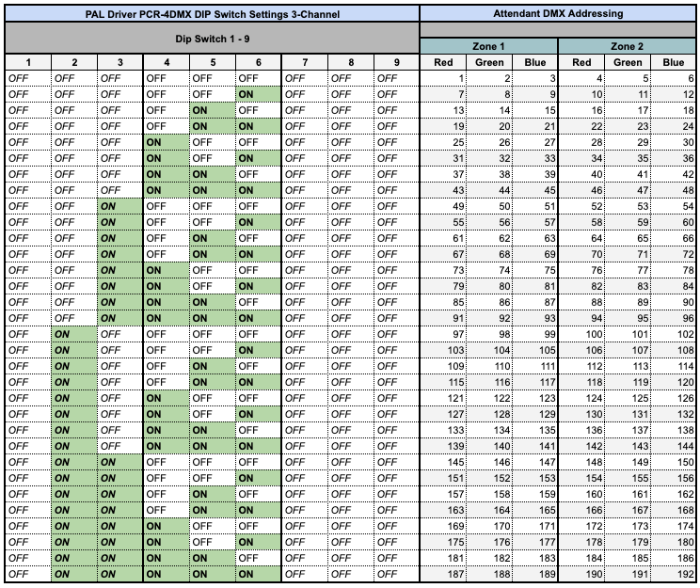The image size is (700, 588).
Task: Select address cell '162'
Action: pos(674,494)
